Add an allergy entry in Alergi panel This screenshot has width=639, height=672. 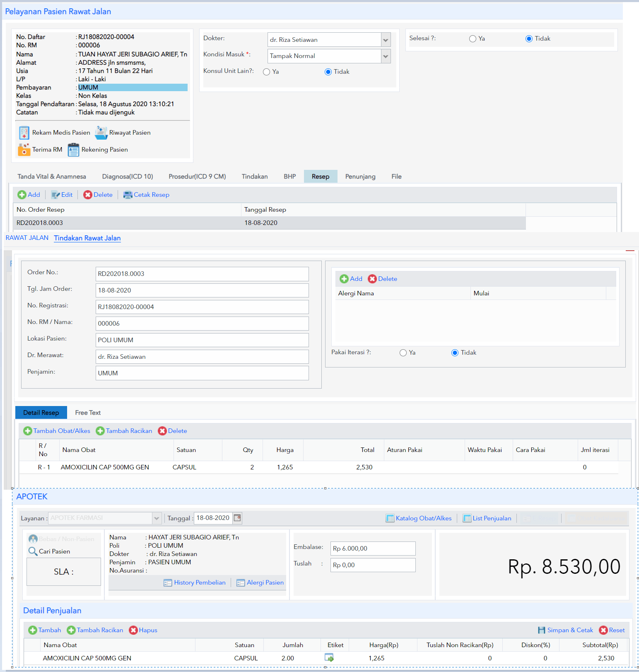tap(351, 279)
